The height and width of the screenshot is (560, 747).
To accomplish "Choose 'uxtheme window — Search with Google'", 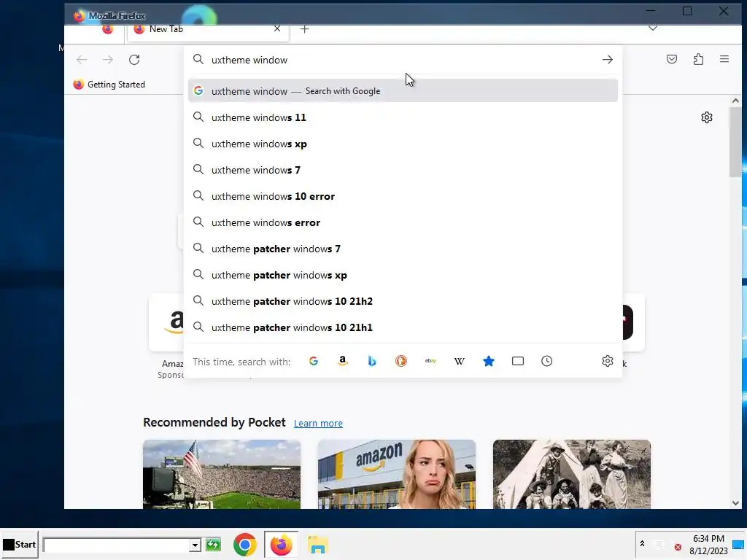I will click(403, 91).
